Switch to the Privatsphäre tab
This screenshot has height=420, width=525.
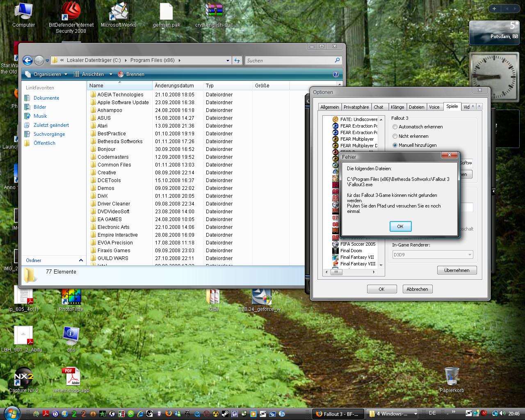[x=356, y=107]
